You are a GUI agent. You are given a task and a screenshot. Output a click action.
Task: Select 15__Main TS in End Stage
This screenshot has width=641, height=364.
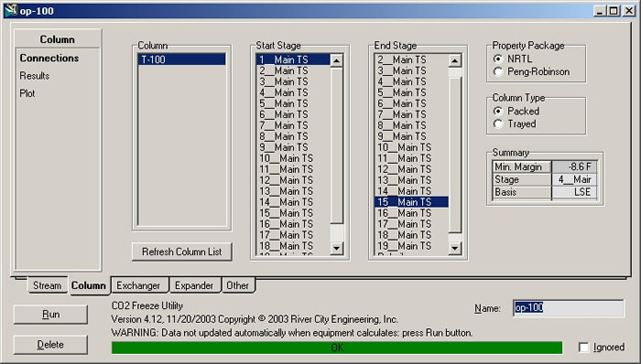(x=411, y=202)
